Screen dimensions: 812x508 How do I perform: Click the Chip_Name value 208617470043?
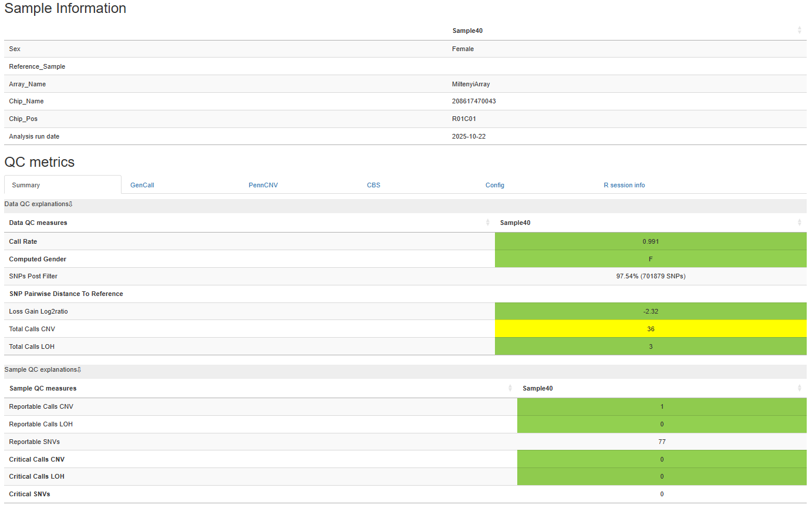point(474,101)
